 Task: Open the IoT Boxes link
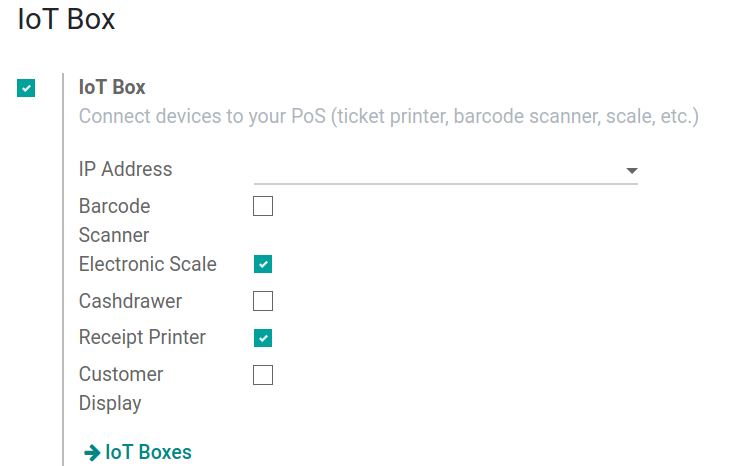(x=148, y=452)
